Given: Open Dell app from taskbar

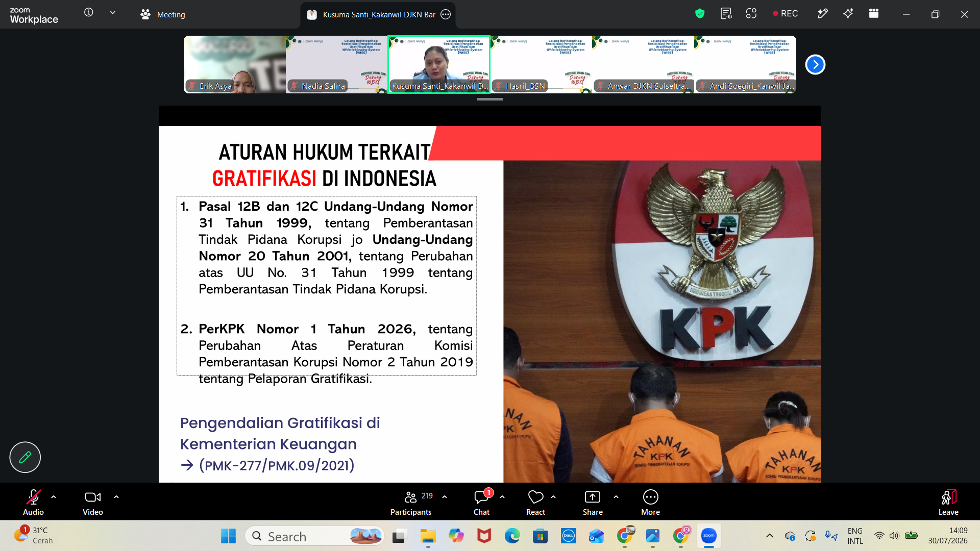Looking at the screenshot, I should [569, 536].
